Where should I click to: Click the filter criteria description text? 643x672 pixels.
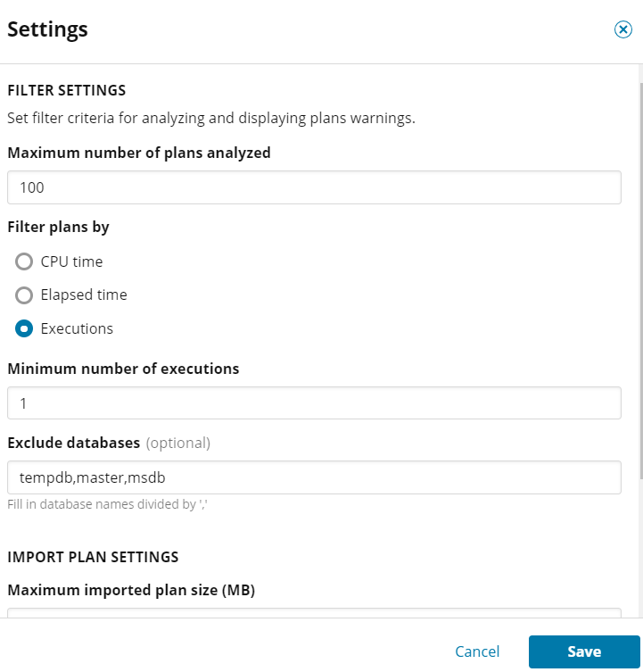211,119
